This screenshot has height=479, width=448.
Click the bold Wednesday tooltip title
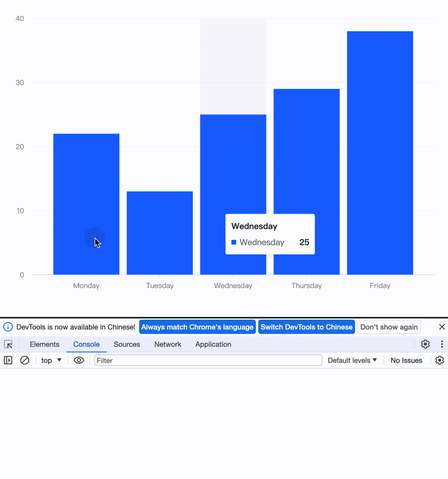tap(254, 226)
